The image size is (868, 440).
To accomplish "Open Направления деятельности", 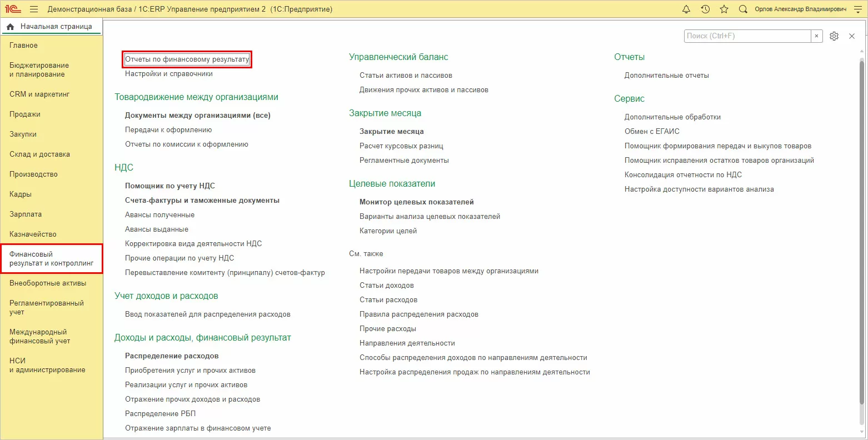I will coord(407,343).
